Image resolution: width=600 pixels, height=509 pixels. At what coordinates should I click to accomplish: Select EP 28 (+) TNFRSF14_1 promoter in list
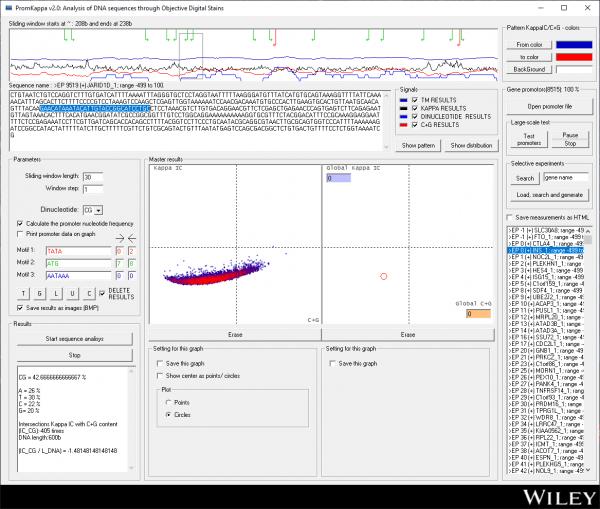(x=546, y=391)
